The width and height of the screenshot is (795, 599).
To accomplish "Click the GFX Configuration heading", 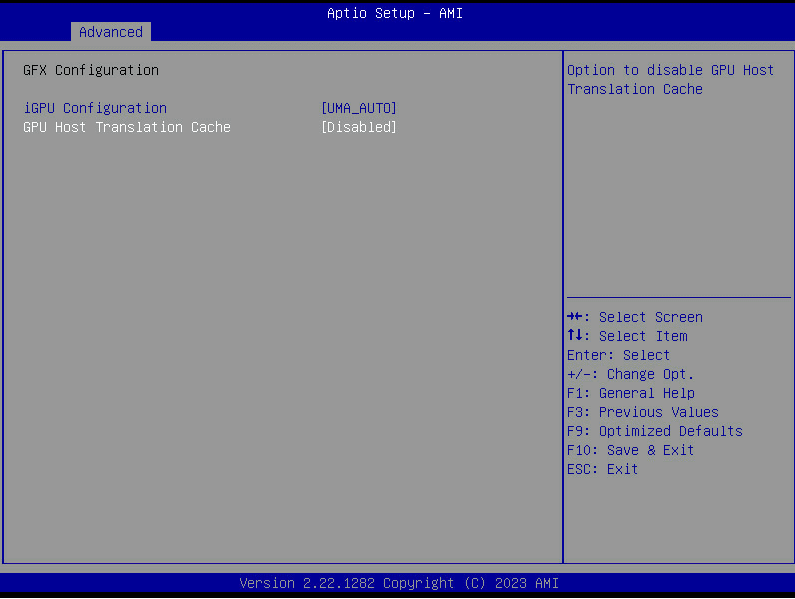I will click(91, 70).
